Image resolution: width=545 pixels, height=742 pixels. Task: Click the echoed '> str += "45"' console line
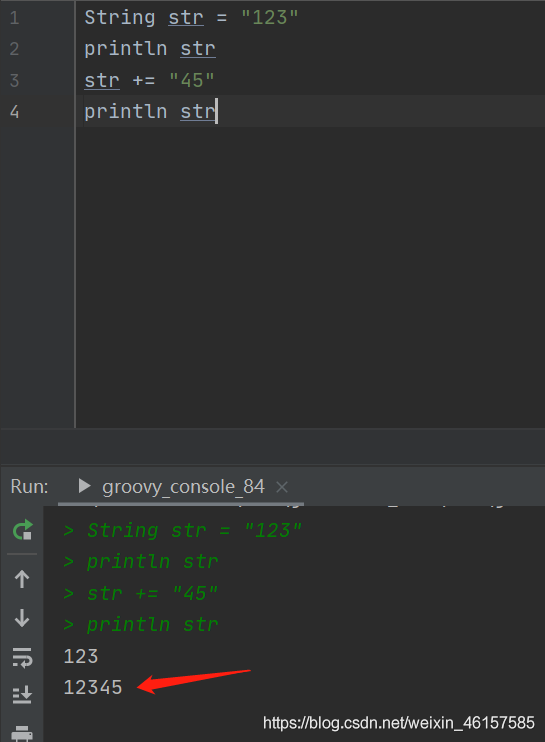tap(141, 593)
